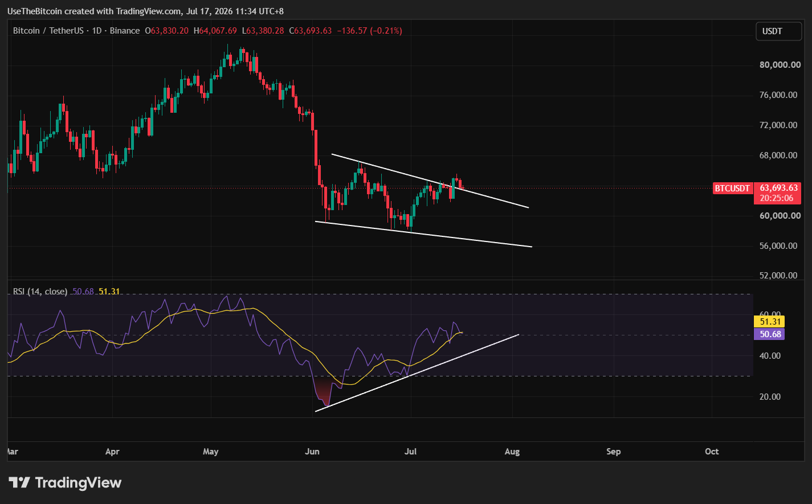The width and height of the screenshot is (812, 504).
Task: Select the upper wedge trendline on price chart
Action: [x=430, y=181]
